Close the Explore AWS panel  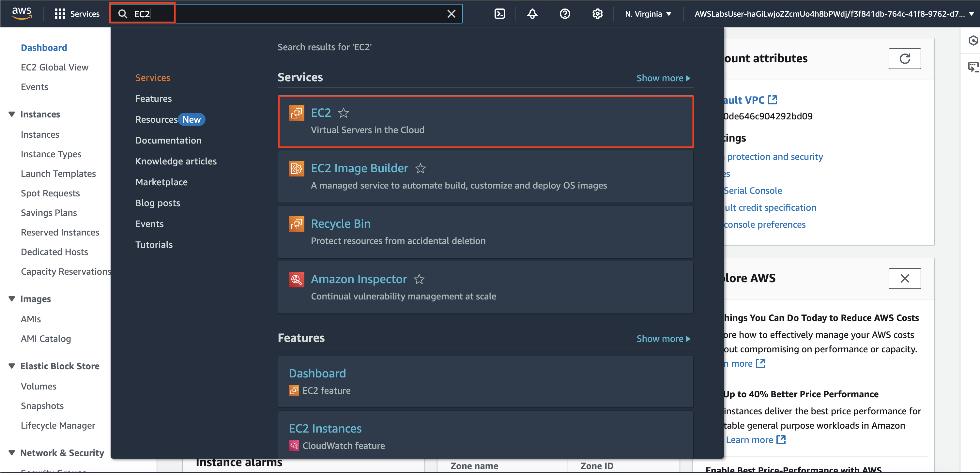click(x=904, y=279)
